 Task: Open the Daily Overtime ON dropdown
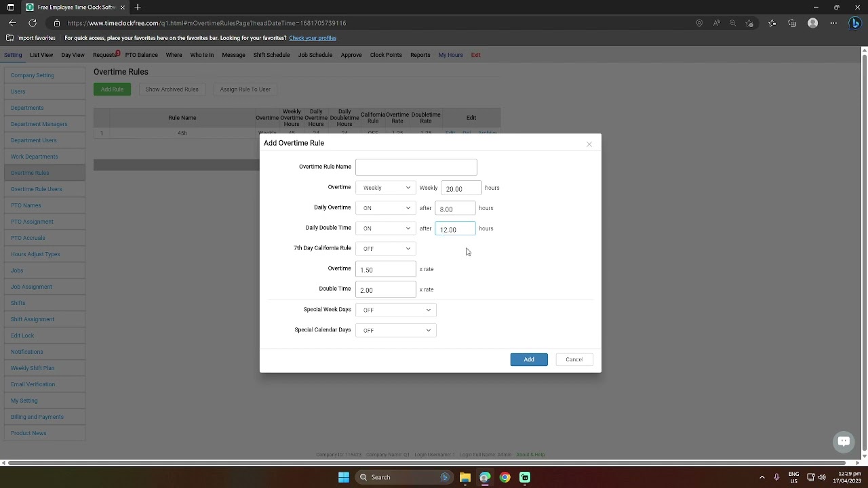(x=386, y=208)
